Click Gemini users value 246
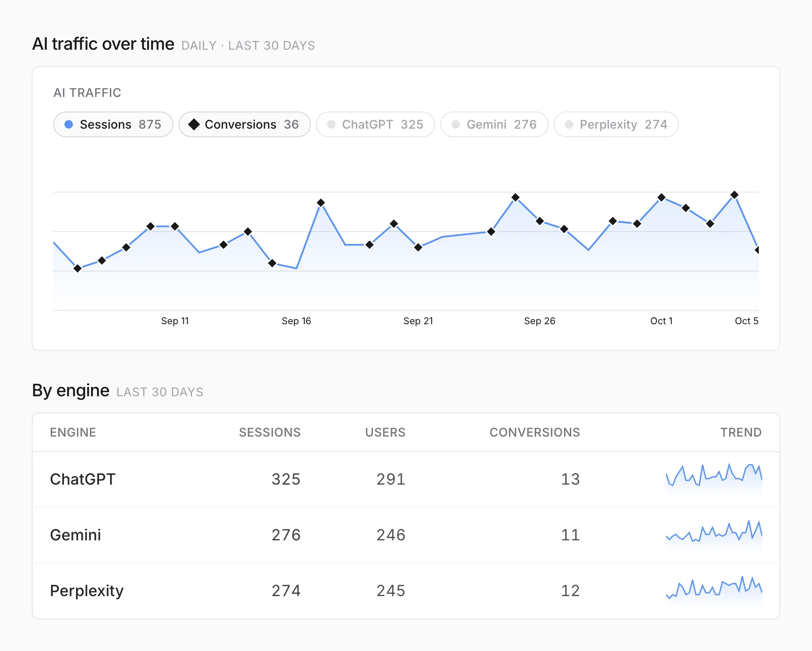 [391, 535]
